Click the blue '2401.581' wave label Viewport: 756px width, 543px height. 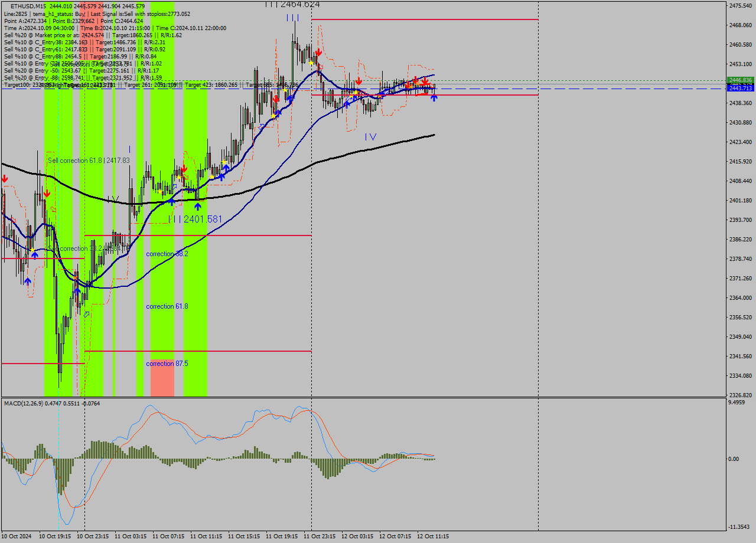(203, 219)
